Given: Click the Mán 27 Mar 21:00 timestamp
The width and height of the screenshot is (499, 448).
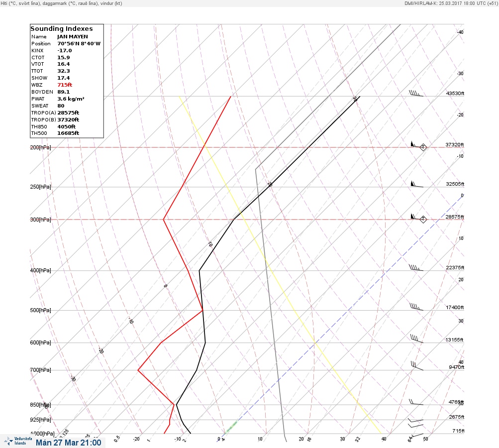Looking at the screenshot, I should coord(69,443).
